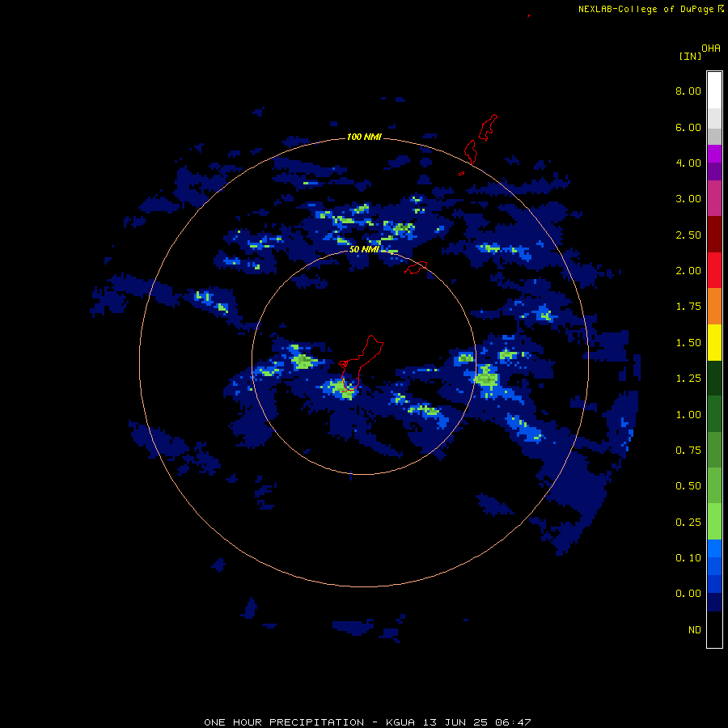Pick the navy swatch next to 0.00

(x=714, y=603)
